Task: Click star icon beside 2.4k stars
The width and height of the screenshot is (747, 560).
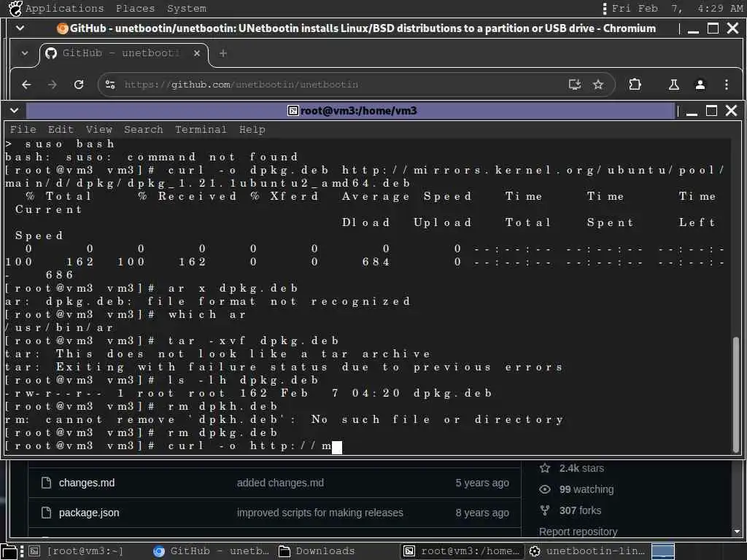Action: pyautogui.click(x=545, y=468)
